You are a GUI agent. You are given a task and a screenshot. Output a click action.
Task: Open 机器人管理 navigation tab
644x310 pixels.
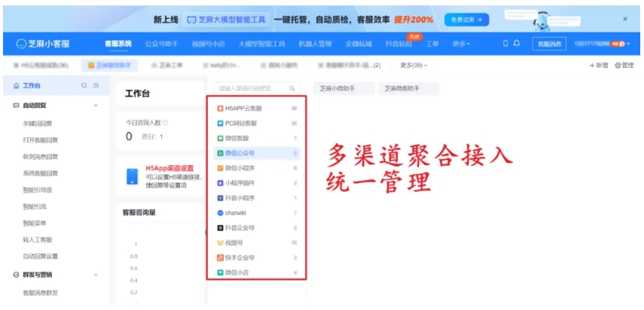coord(315,44)
